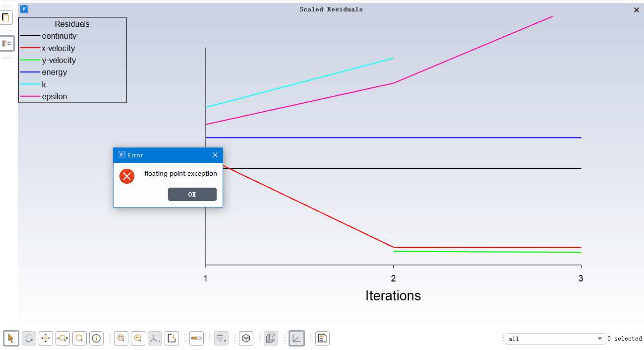Select the arrow pointer tool
Screen dimensions: 644x350
point(11,339)
